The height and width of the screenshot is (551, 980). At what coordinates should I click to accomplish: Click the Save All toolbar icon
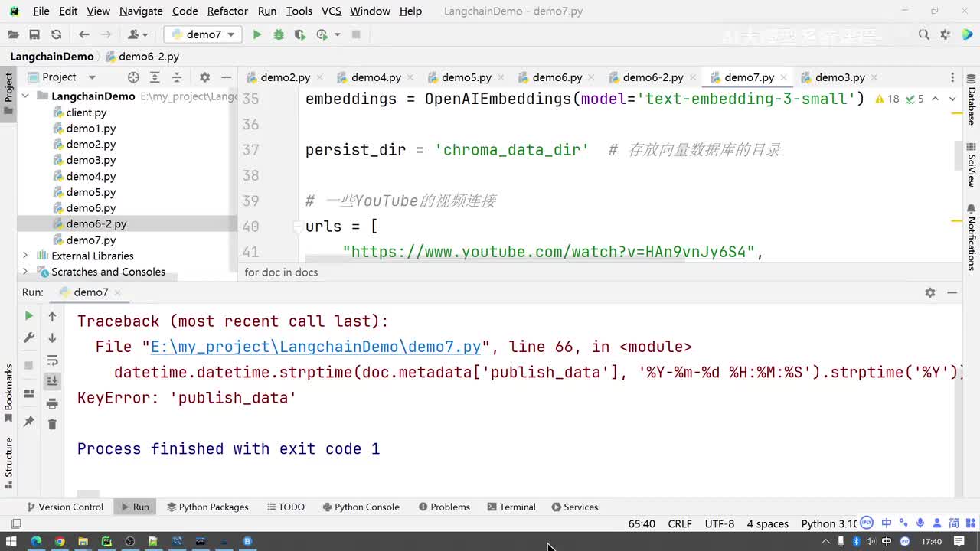click(34, 34)
